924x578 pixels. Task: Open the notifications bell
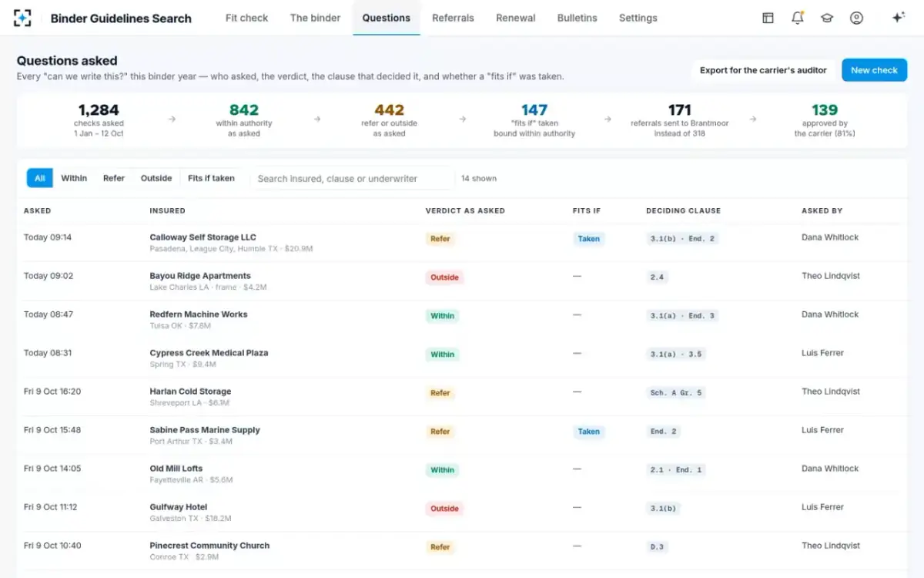798,18
